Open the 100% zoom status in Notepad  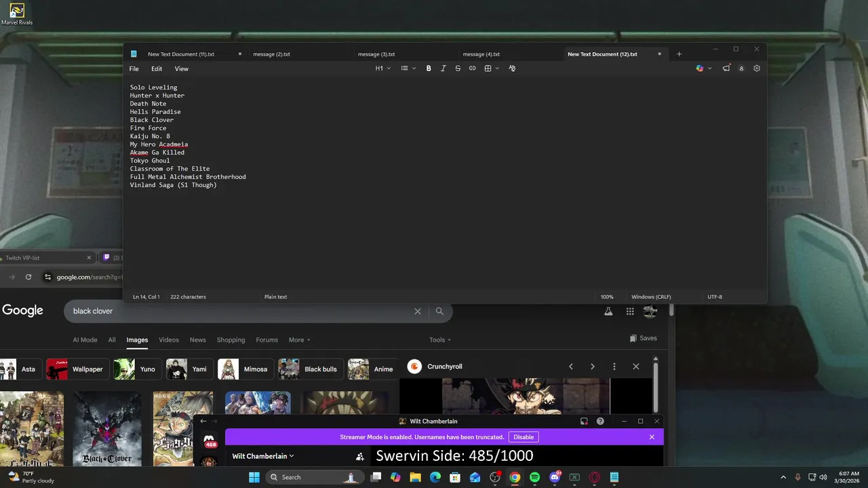pos(607,297)
